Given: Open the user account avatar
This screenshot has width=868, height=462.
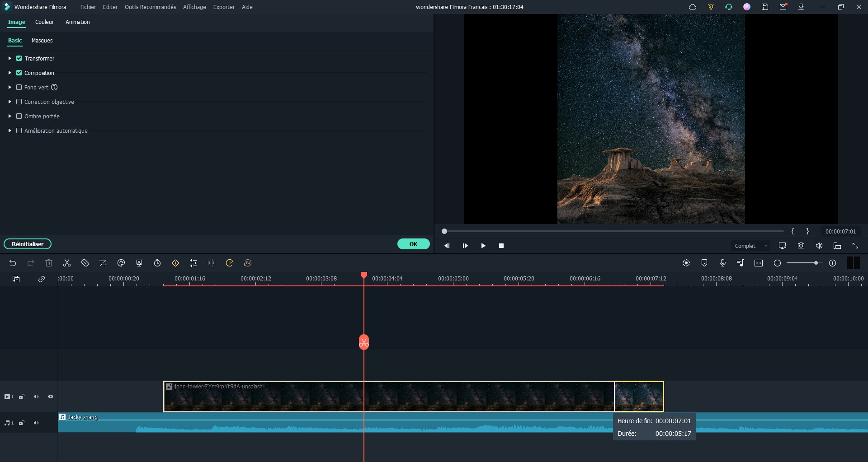Looking at the screenshot, I should pyautogui.click(x=747, y=7).
